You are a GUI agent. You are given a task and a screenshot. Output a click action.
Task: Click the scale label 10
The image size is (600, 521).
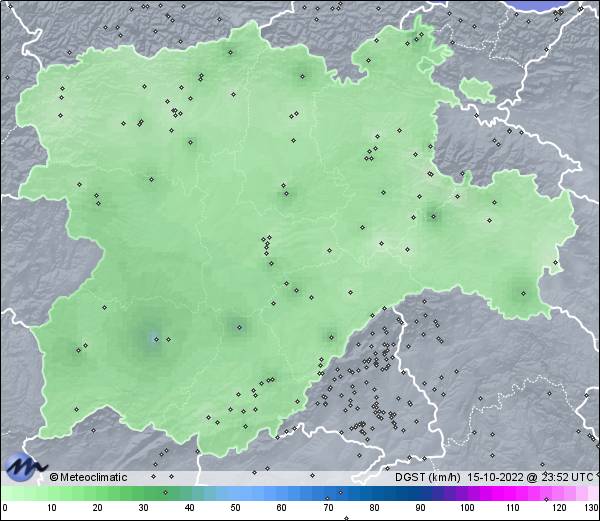coord(52,508)
